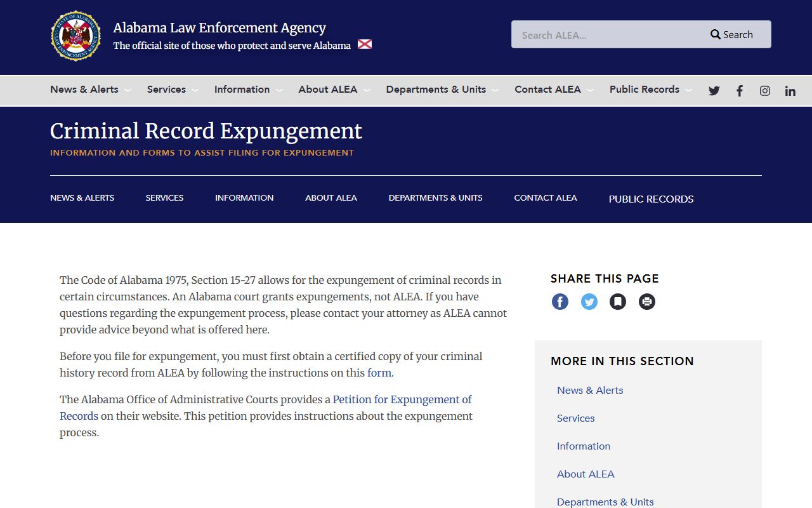Click Alabama Law Enforcement Agency site title
Image resolution: width=812 pixels, height=508 pixels.
coord(219,28)
